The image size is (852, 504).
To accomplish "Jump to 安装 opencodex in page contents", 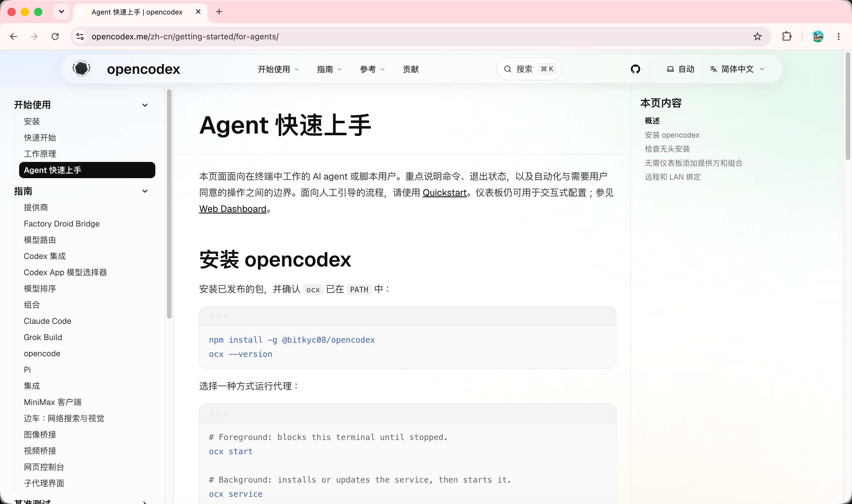I will tap(672, 135).
